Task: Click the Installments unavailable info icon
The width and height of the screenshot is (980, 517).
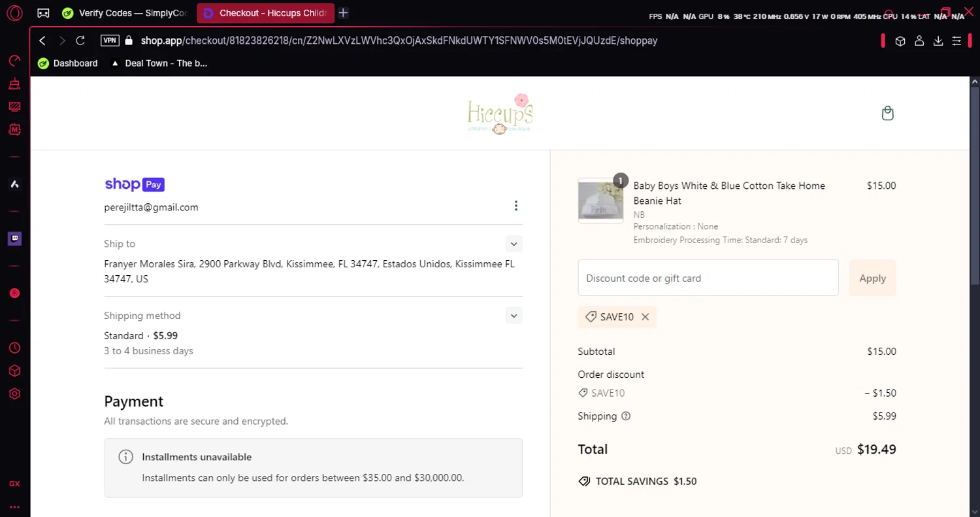Action: pos(125,457)
